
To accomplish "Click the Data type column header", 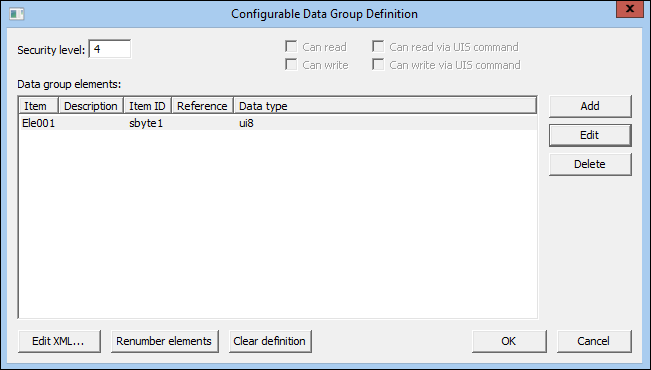I will (385, 106).
